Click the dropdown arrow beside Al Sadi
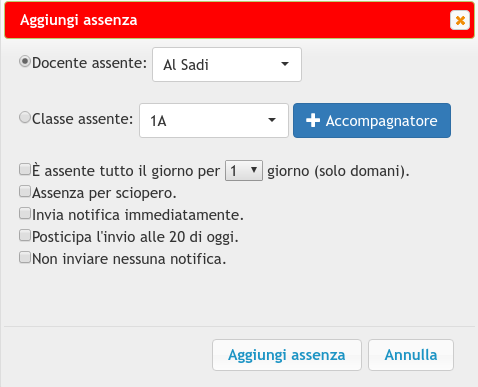Screen dimensions: 478x387 (x=285, y=64)
